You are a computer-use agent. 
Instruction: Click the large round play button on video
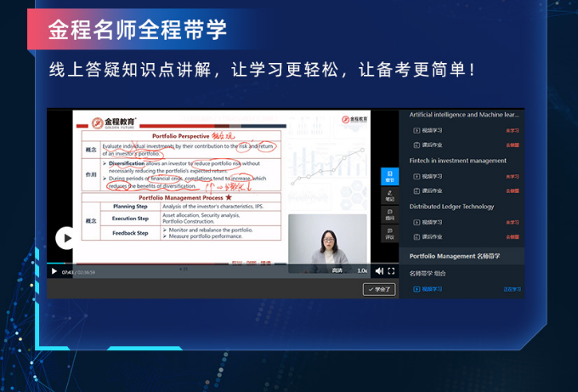click(x=66, y=238)
